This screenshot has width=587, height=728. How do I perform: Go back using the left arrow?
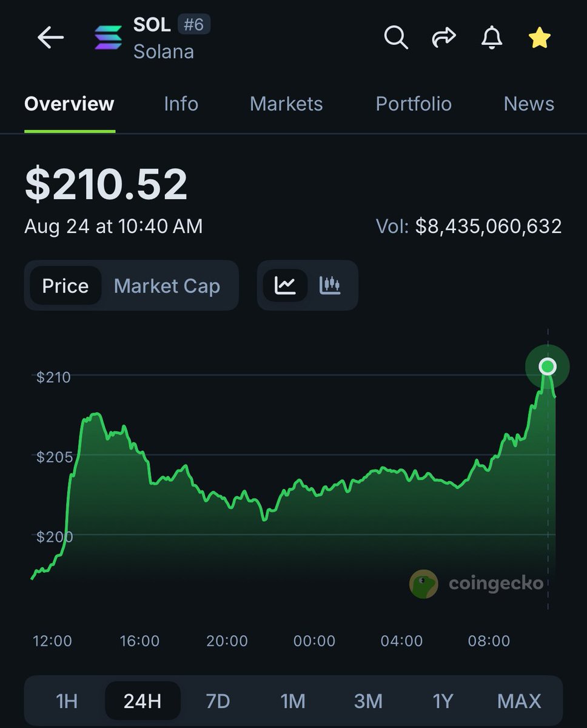[51, 38]
